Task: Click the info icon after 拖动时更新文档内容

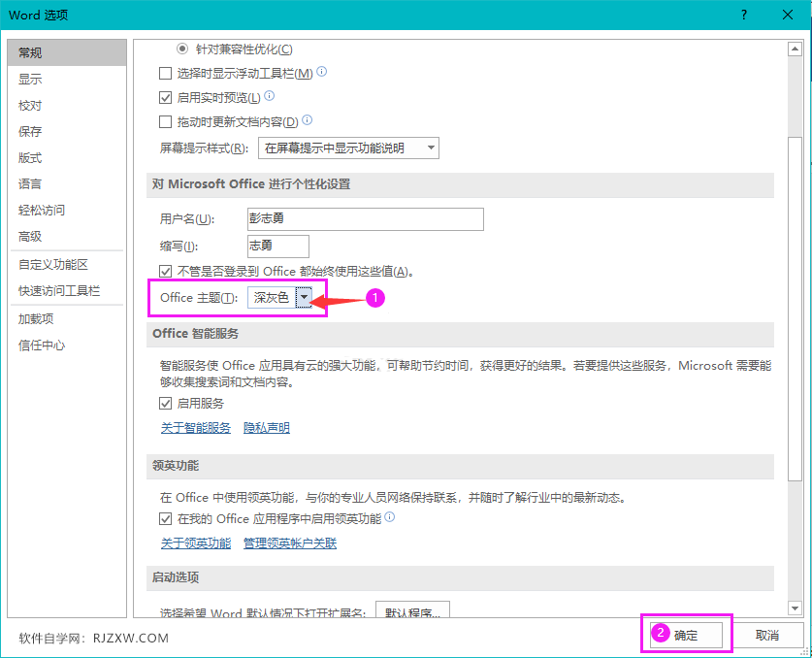Action: coord(306,120)
